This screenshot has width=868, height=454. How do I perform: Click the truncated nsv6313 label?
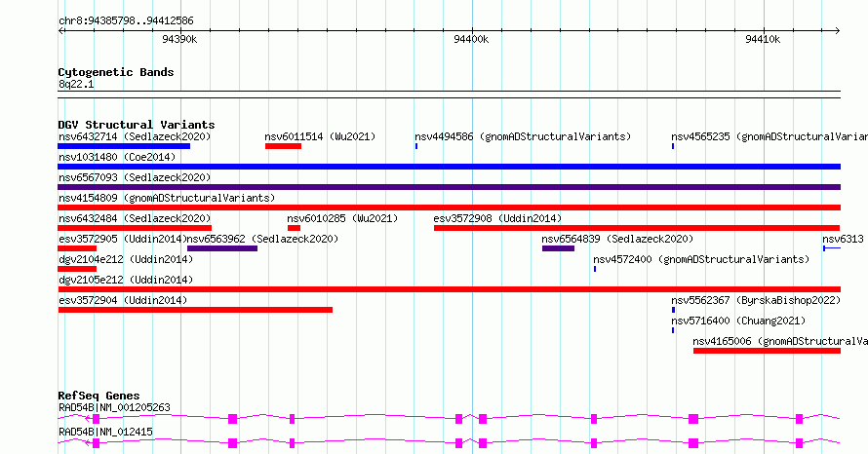point(843,239)
